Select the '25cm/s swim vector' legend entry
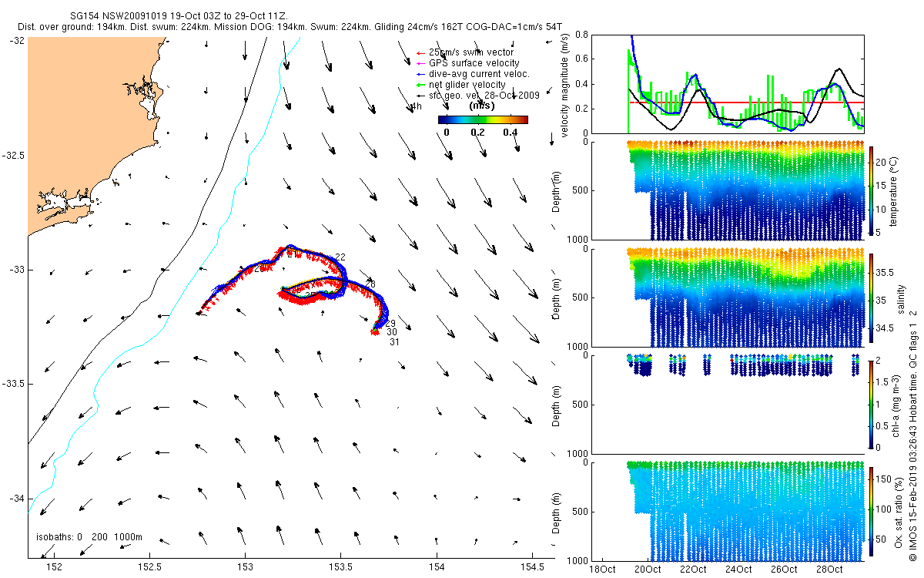The image size is (924, 578). click(464, 52)
